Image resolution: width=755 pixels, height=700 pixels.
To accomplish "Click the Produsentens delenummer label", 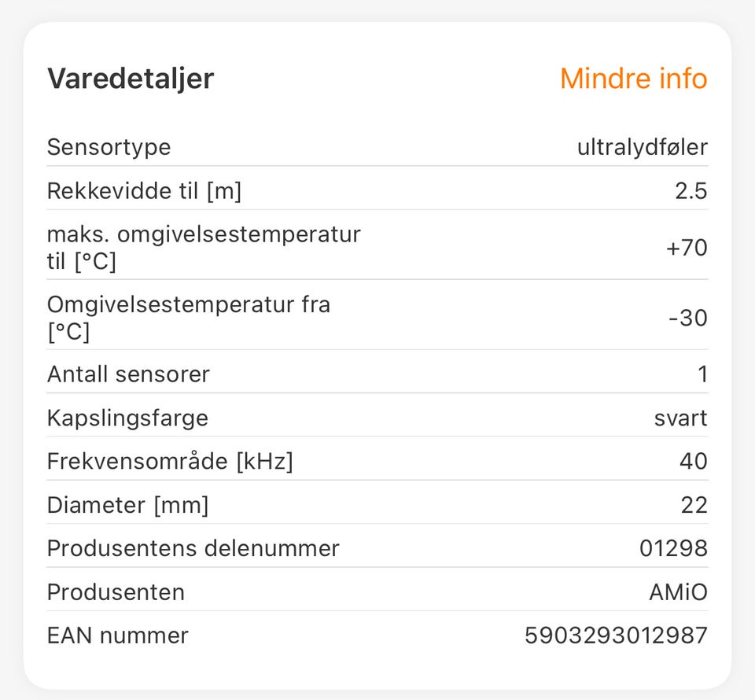I will click(x=193, y=548).
